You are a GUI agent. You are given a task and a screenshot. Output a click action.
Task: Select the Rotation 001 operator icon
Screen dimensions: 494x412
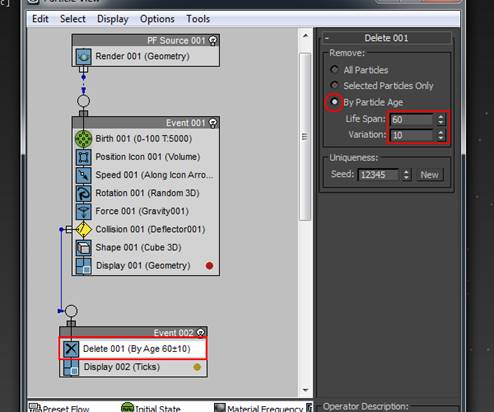[x=83, y=193]
